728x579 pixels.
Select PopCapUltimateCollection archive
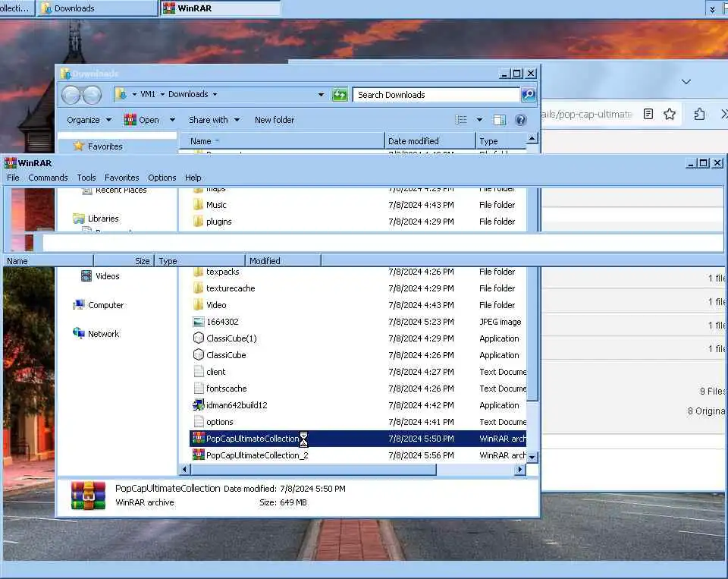(x=359, y=439)
